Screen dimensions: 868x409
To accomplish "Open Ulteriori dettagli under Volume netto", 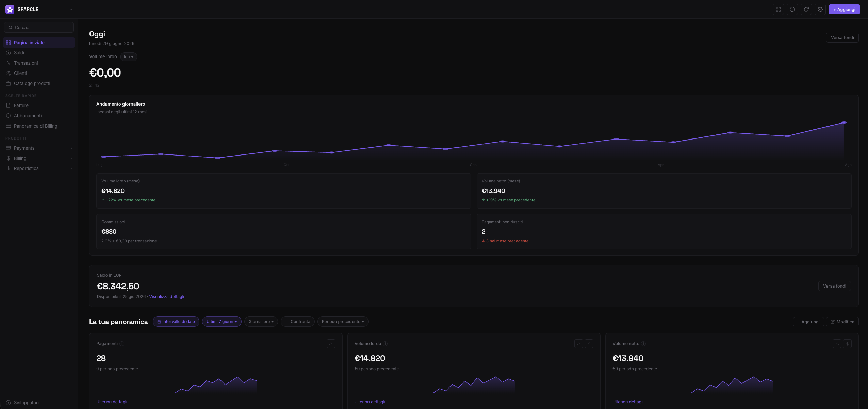I will 628,402.
